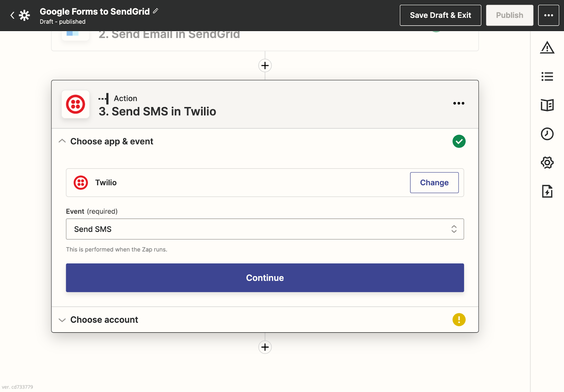Open Zap settings gear icon
Screen dimensions: 564x392
click(x=547, y=163)
